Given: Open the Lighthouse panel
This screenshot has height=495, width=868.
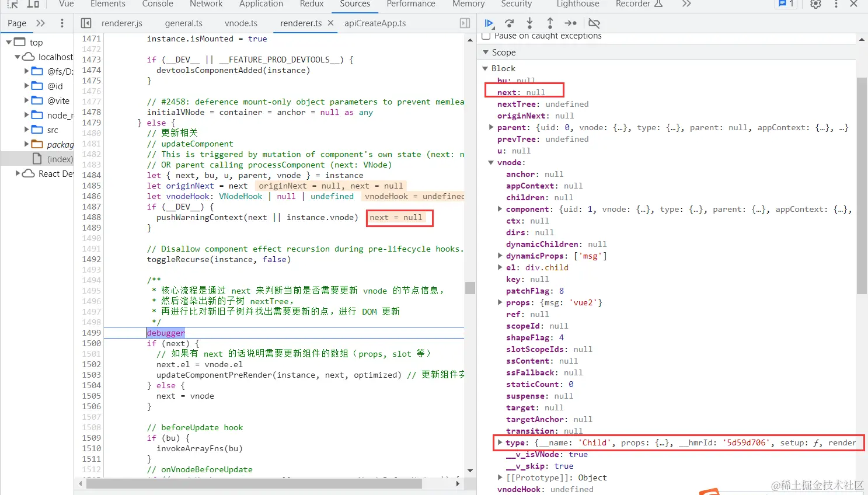Looking at the screenshot, I should [x=578, y=4].
